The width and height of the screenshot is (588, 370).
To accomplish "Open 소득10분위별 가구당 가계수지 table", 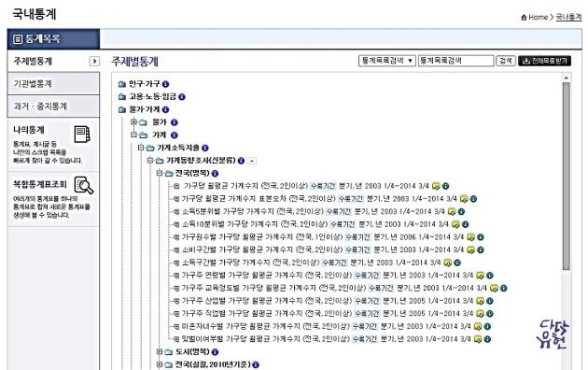I will (x=255, y=224).
